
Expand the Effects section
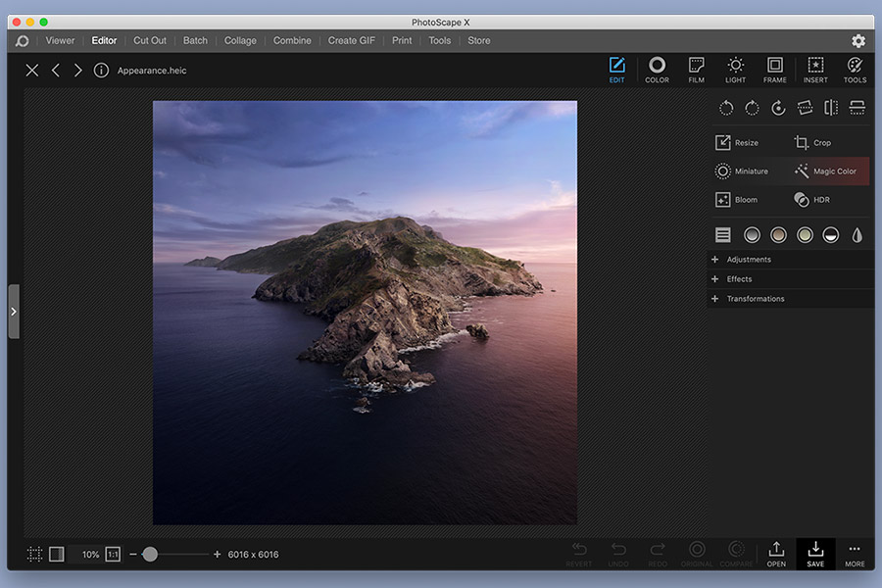790,279
